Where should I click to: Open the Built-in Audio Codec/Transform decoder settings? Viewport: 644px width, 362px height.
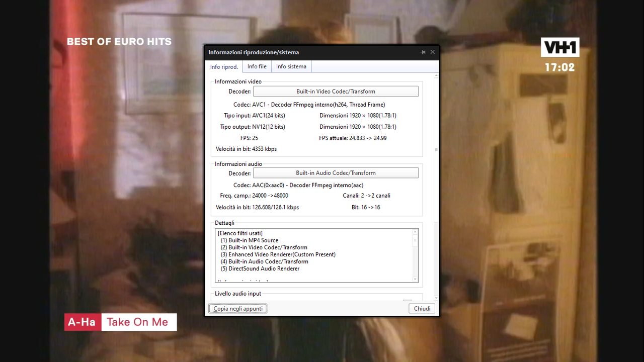click(x=336, y=172)
